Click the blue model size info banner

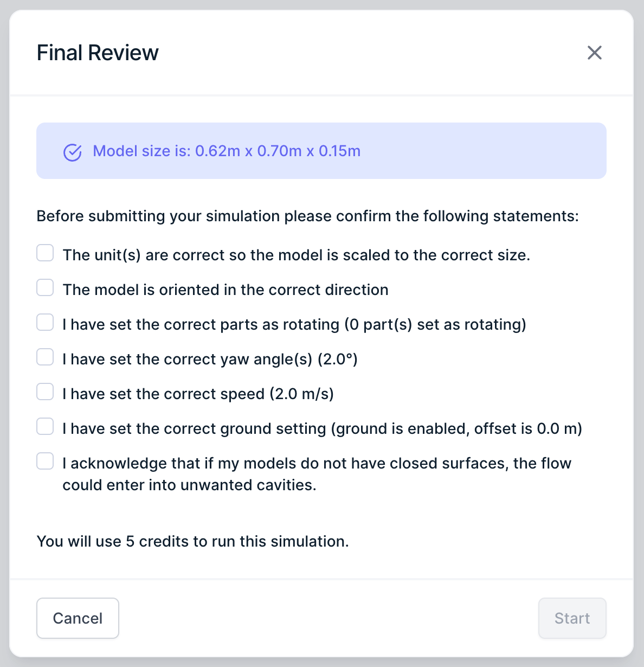pyautogui.click(x=320, y=151)
